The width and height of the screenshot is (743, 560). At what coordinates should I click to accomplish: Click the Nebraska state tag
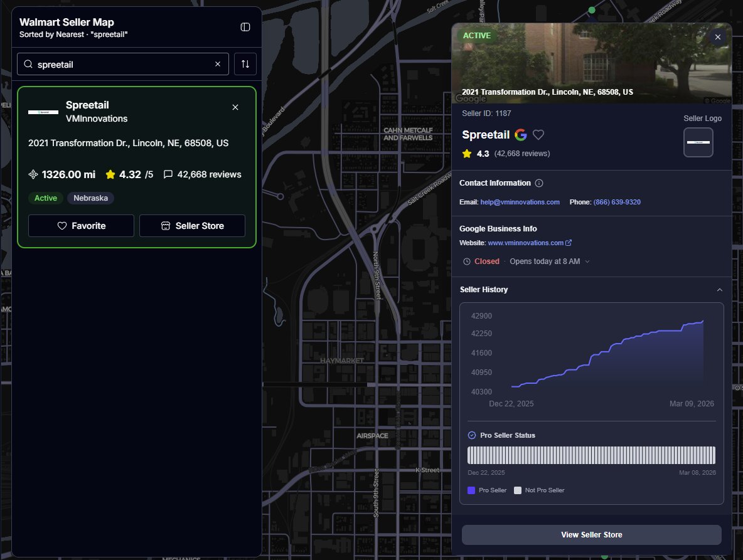tap(90, 198)
